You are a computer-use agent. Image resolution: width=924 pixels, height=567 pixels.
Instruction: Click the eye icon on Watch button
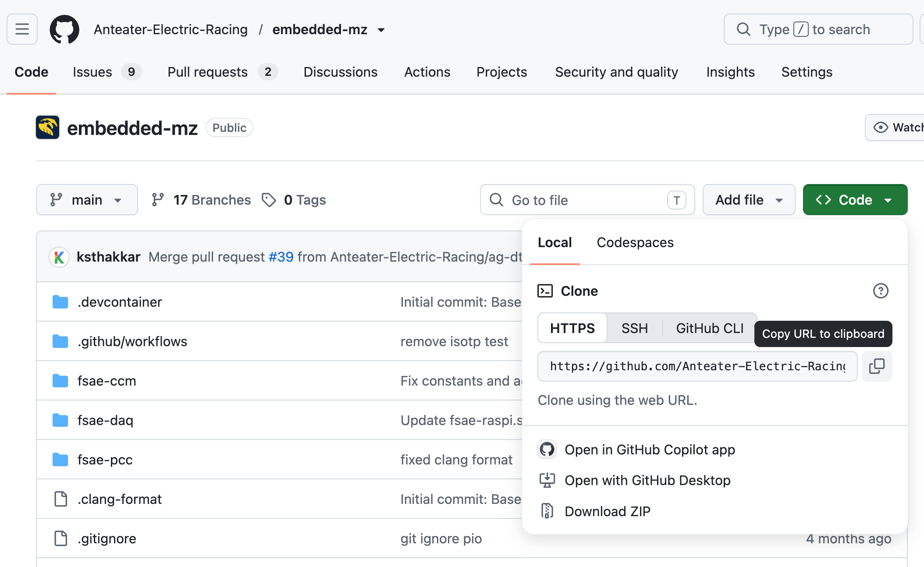coord(881,128)
